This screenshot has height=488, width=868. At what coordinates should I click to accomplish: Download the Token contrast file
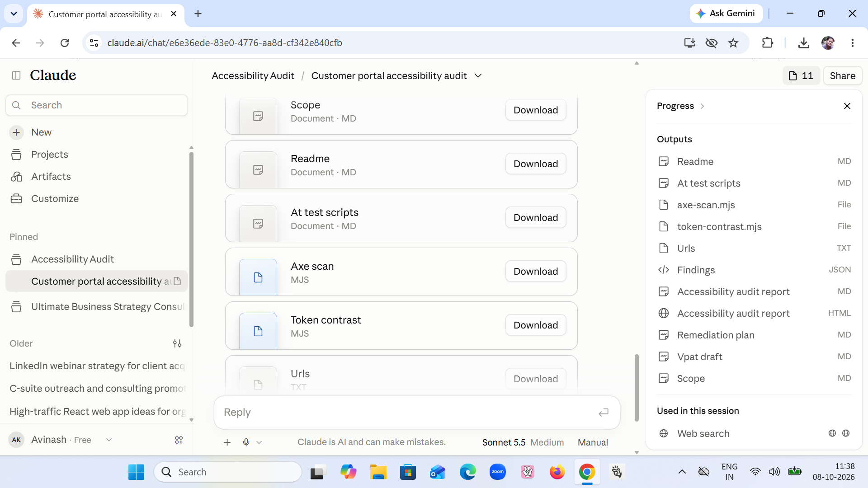pos(536,325)
